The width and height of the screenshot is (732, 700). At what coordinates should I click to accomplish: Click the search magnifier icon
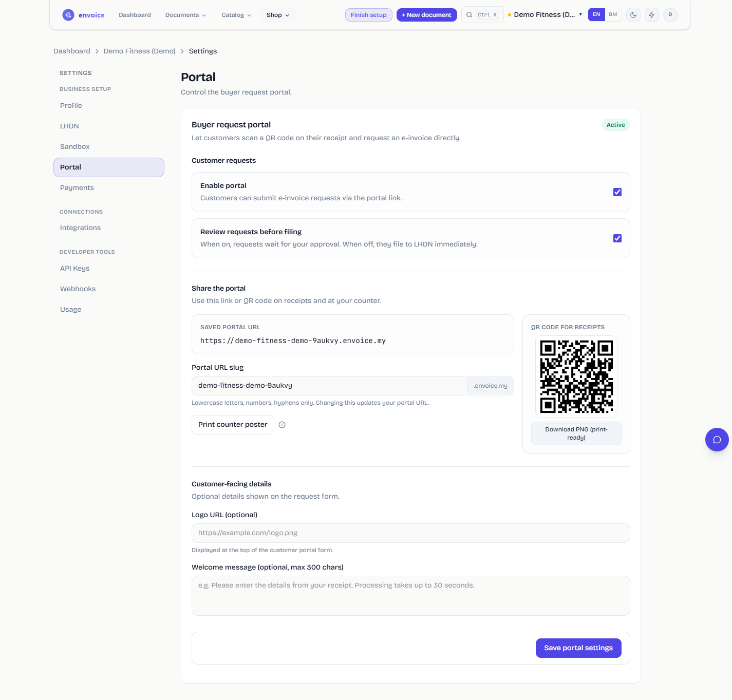click(x=469, y=15)
